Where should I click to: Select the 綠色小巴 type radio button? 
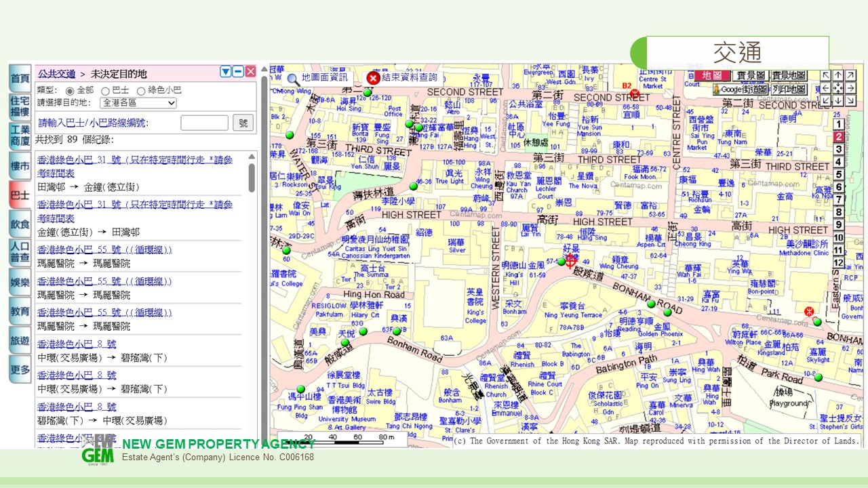(141, 90)
